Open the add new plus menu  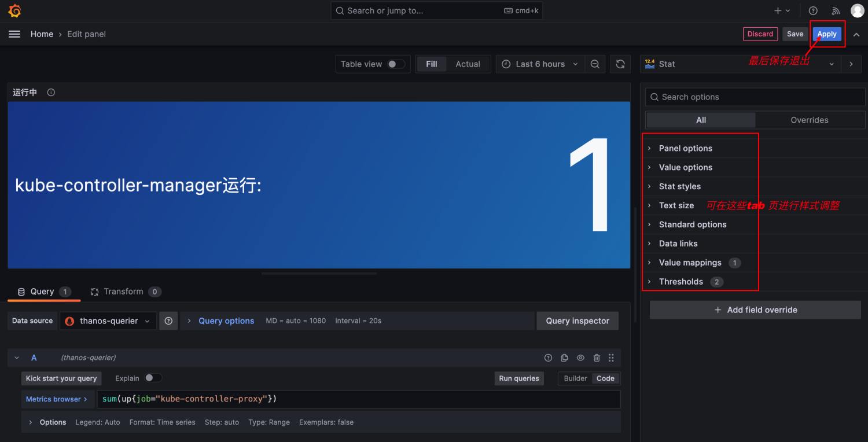pyautogui.click(x=782, y=10)
